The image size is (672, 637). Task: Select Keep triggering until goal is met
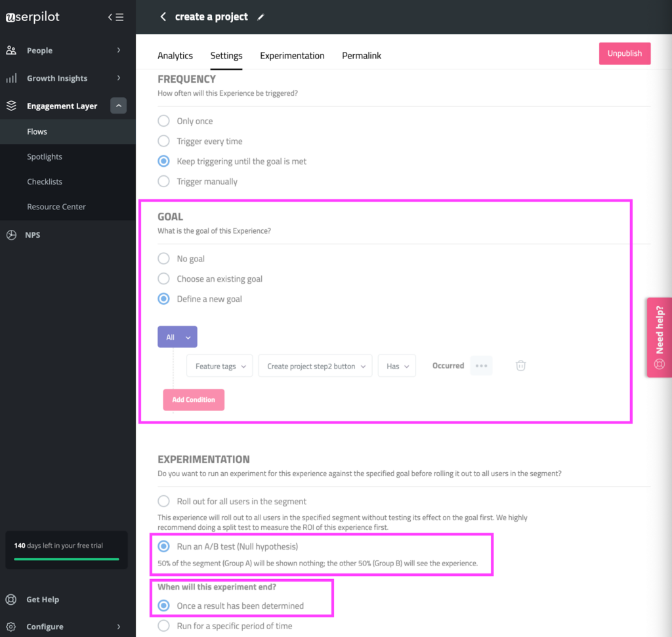(163, 161)
